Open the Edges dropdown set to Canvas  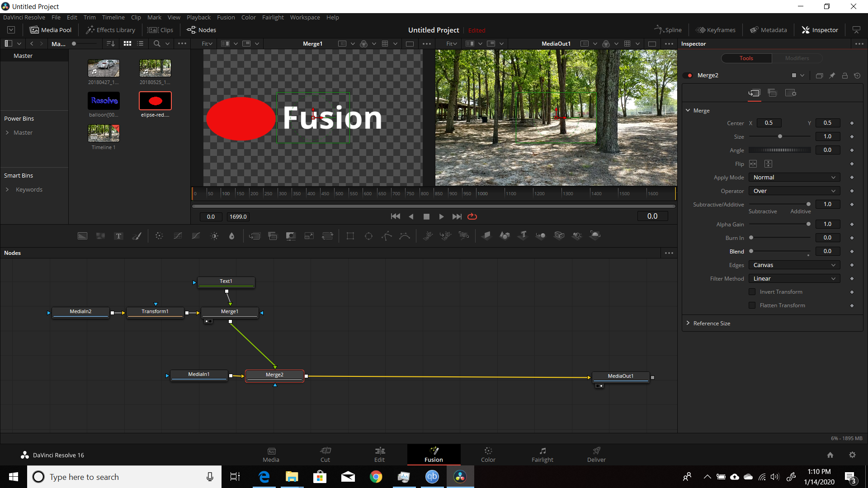point(794,265)
